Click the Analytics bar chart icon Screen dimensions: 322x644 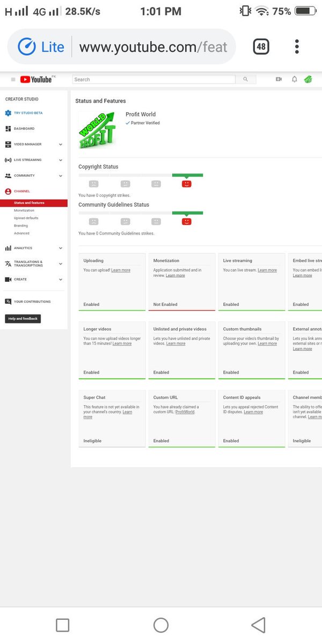tap(8, 248)
